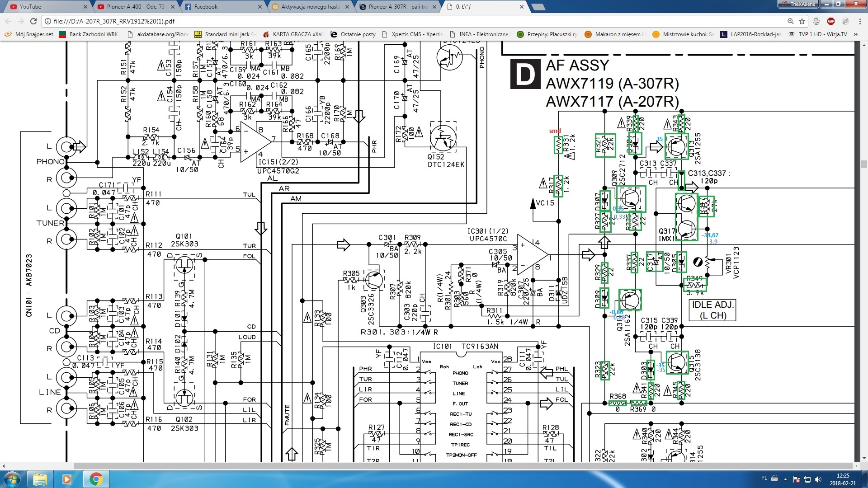Go forward to the next page
This screenshot has width=868, height=488.
pyautogui.click(x=21, y=21)
